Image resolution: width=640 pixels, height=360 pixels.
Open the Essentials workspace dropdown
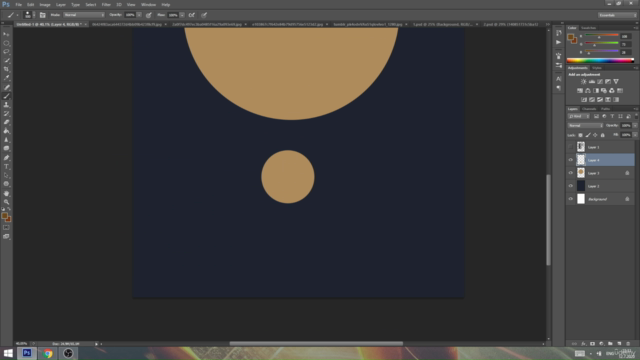[617, 15]
